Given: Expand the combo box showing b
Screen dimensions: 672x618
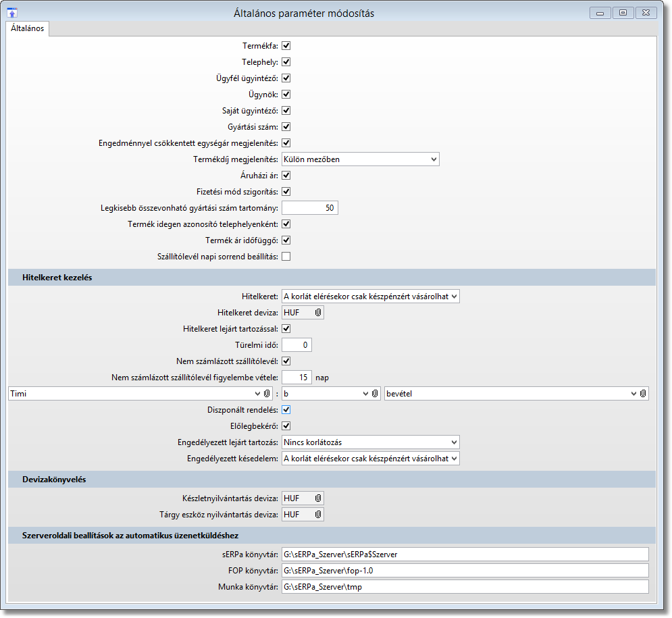Looking at the screenshot, I should click(365, 394).
